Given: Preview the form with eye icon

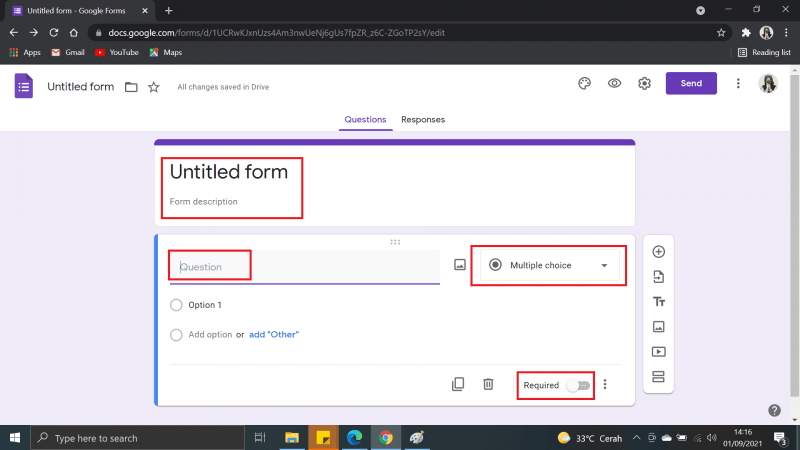Looking at the screenshot, I should tap(614, 83).
